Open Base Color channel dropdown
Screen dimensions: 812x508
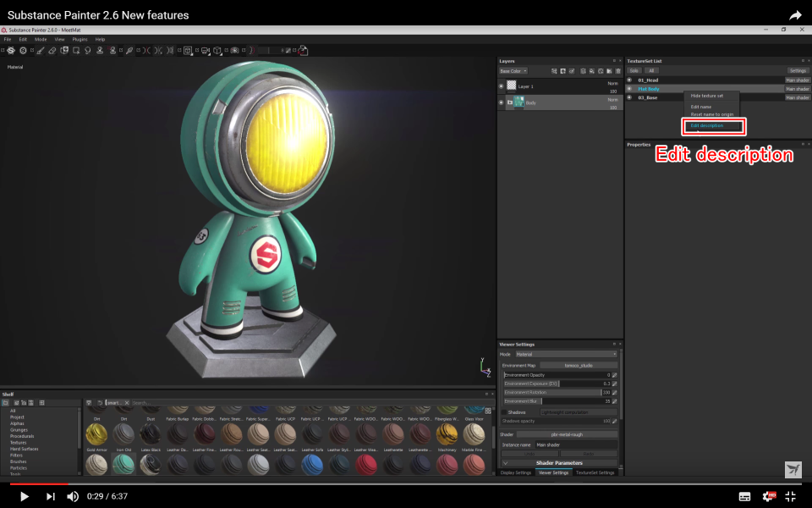click(513, 71)
